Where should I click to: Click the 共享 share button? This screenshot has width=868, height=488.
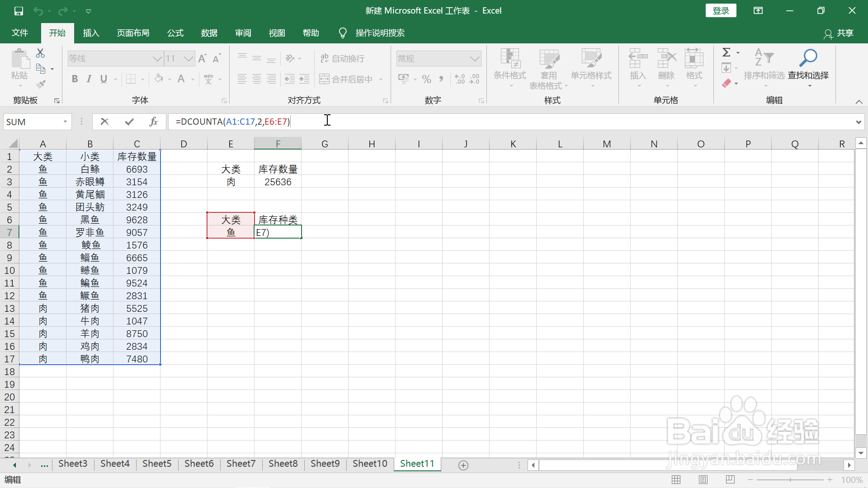pyautogui.click(x=839, y=33)
